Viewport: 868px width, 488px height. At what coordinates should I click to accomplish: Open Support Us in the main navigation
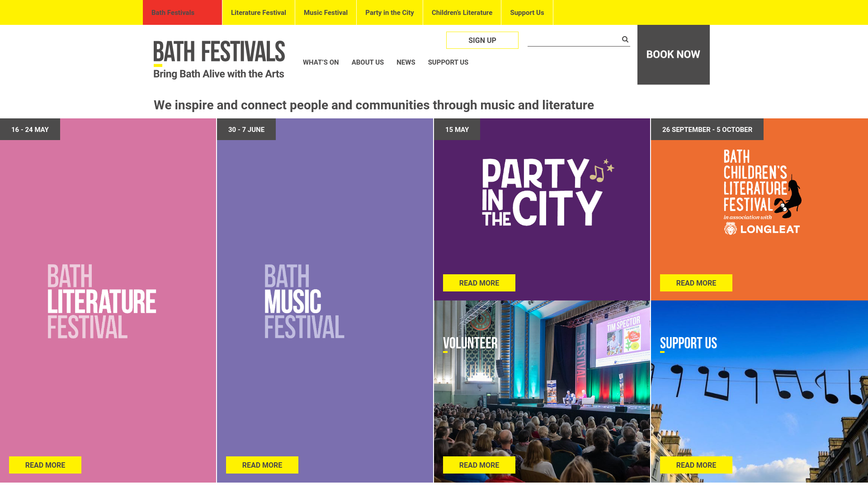448,62
